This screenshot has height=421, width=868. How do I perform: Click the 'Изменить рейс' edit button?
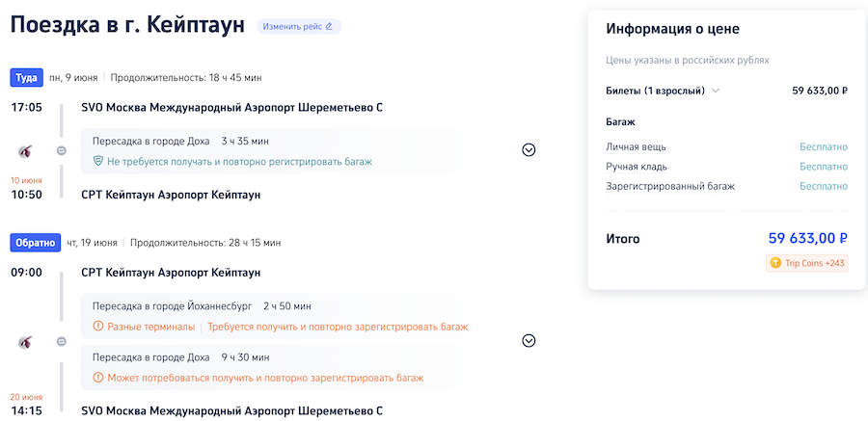(x=298, y=26)
